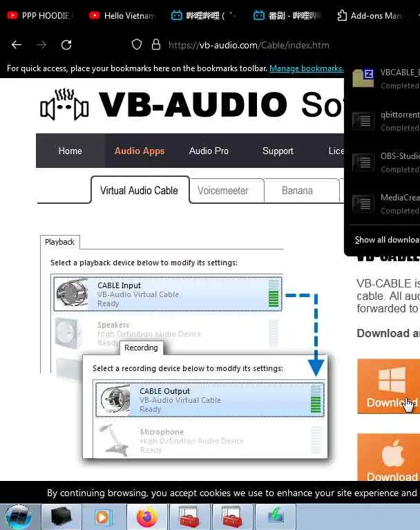Open the OBS-Studio download entry
The width and height of the screenshot is (420, 530).
coord(385,162)
